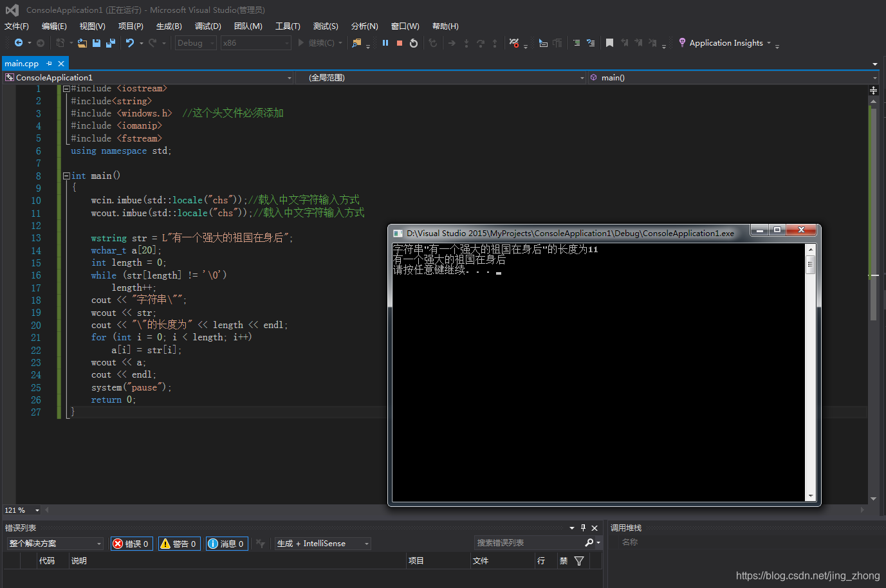This screenshot has height=588, width=886.
Task: Undo the last edit
Action: (131, 42)
